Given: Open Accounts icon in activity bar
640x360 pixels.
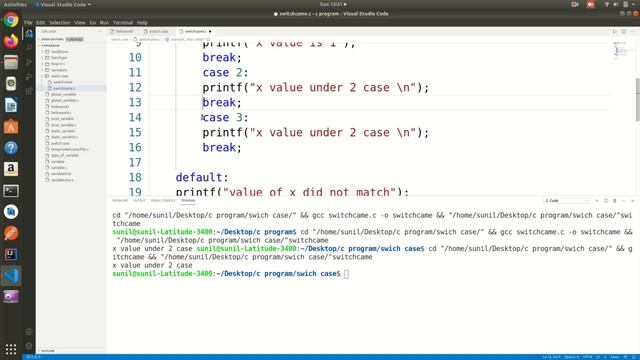Looking at the screenshot, I should pos(29,332).
